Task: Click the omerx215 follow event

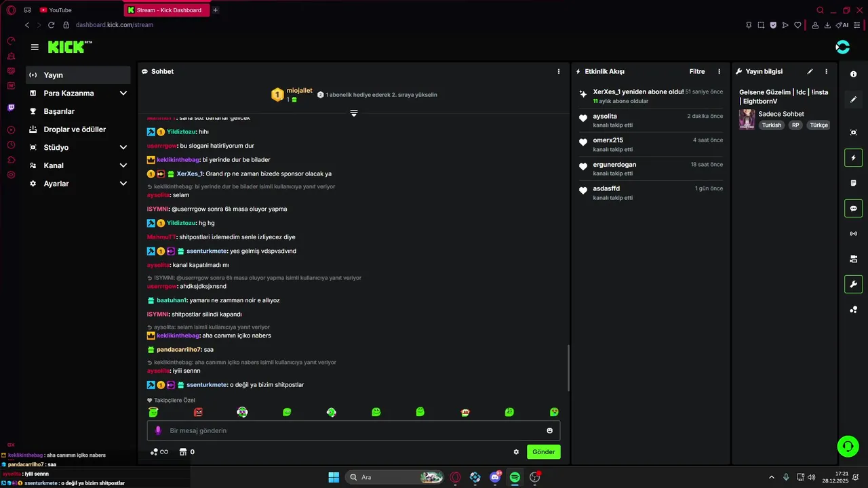Action: point(649,144)
